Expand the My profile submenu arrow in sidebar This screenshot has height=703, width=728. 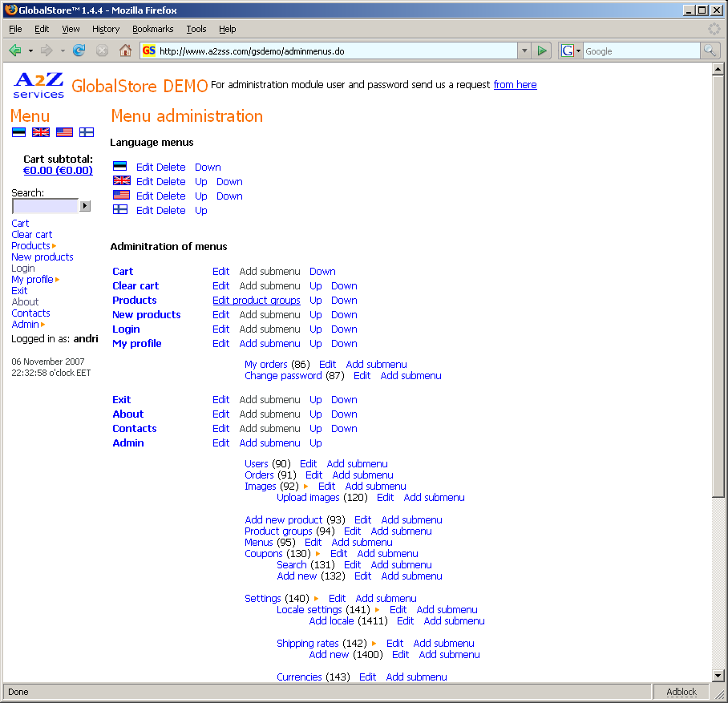(x=58, y=280)
